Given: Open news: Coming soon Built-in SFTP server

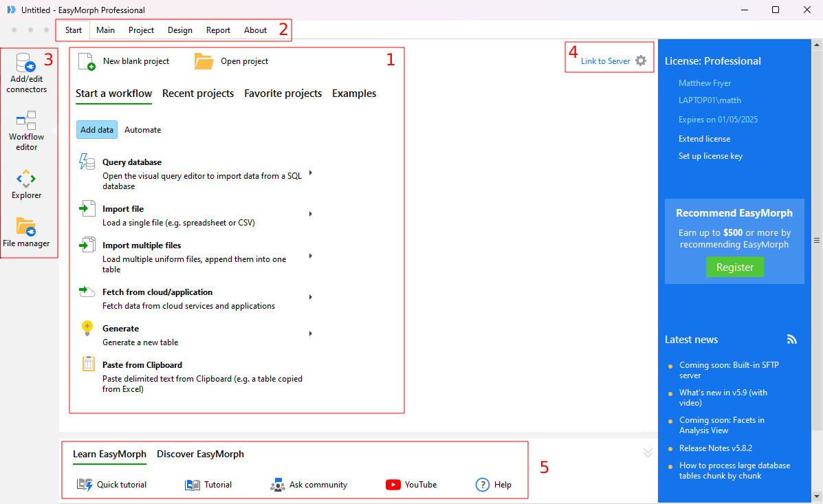Looking at the screenshot, I should 729,370.
